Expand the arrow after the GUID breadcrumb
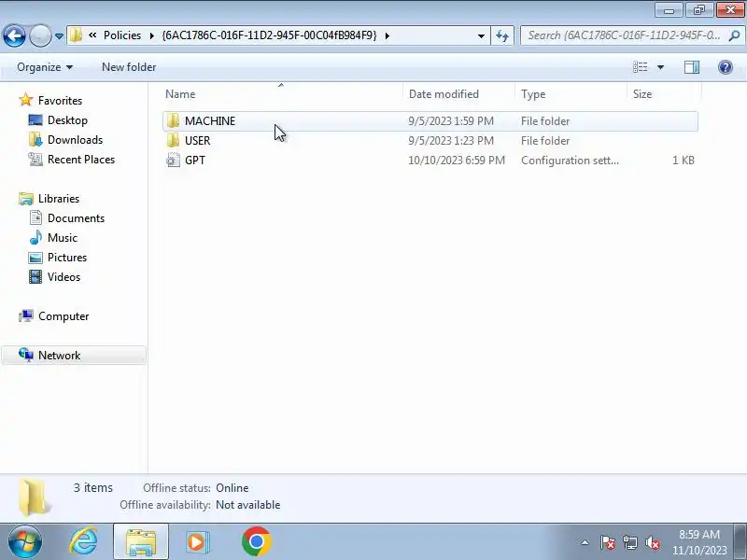This screenshot has width=747, height=560. pos(387,35)
